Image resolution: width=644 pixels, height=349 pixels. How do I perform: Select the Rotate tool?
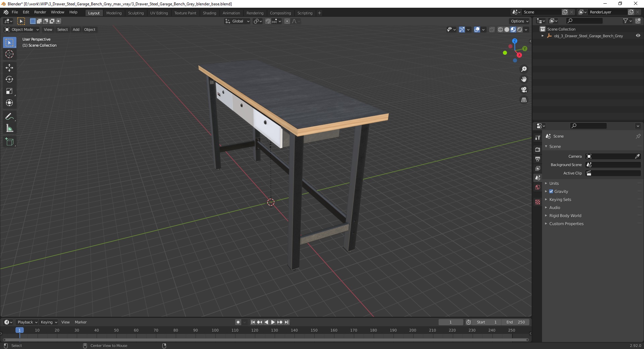point(9,80)
